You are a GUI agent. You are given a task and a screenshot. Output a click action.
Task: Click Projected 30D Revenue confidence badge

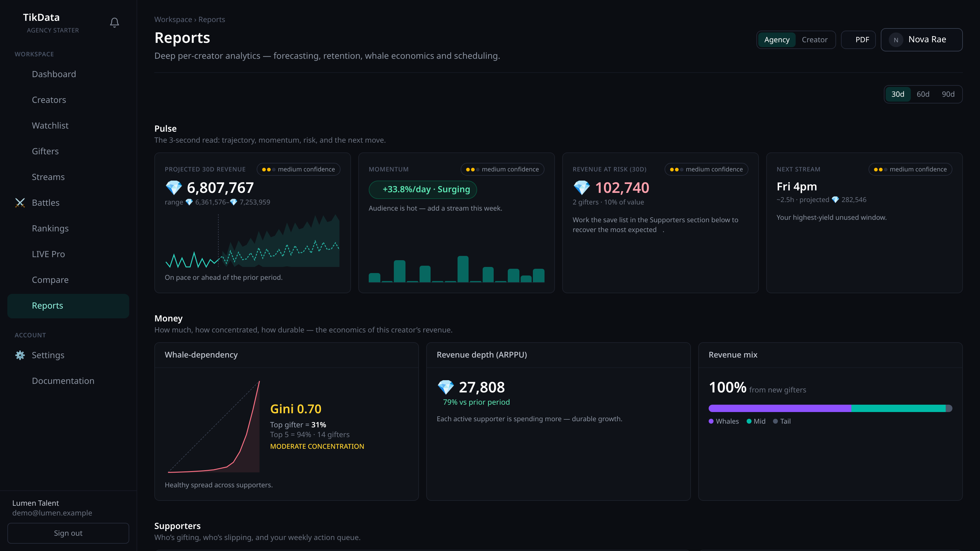click(x=298, y=169)
